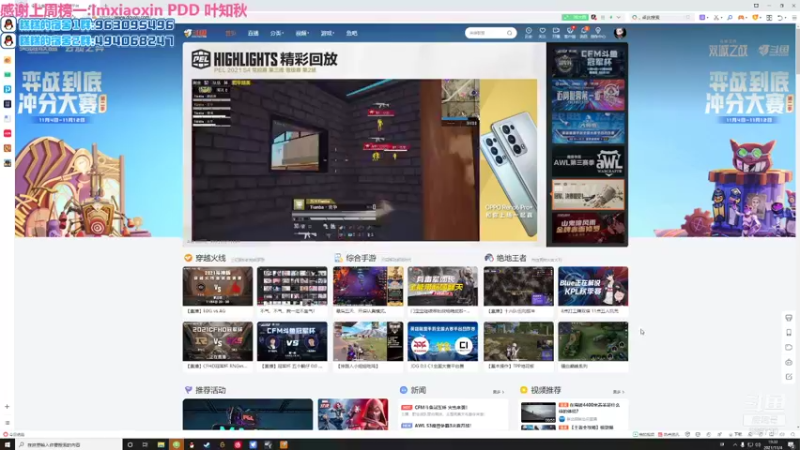Open the messages bell icon in the header
This screenshot has height=450, width=800.
584,33
